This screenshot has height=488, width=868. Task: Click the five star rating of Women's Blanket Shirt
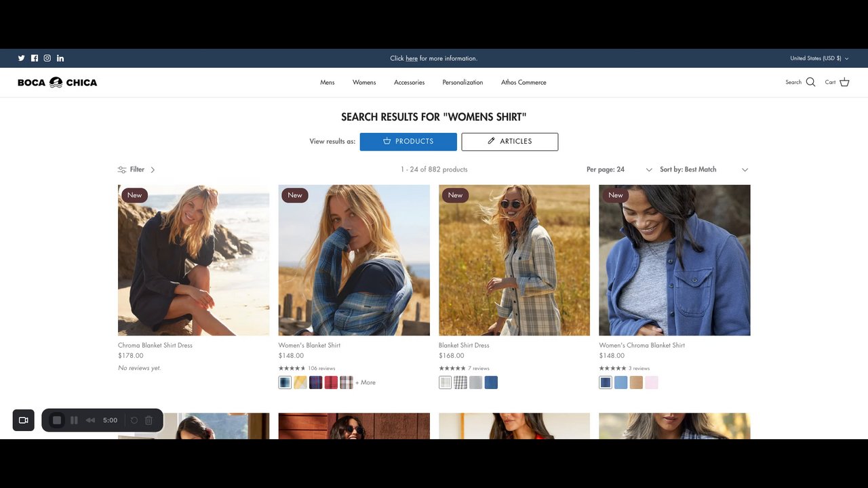[x=292, y=369]
